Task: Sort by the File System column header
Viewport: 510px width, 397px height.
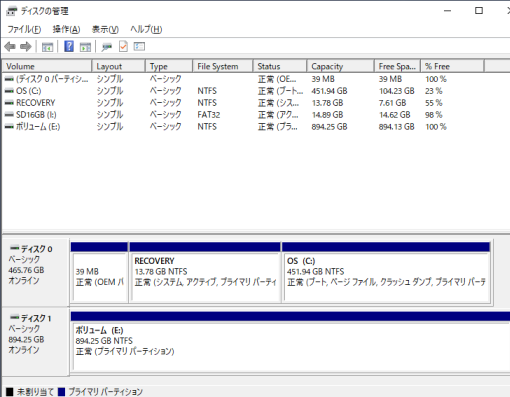Action: point(223,66)
